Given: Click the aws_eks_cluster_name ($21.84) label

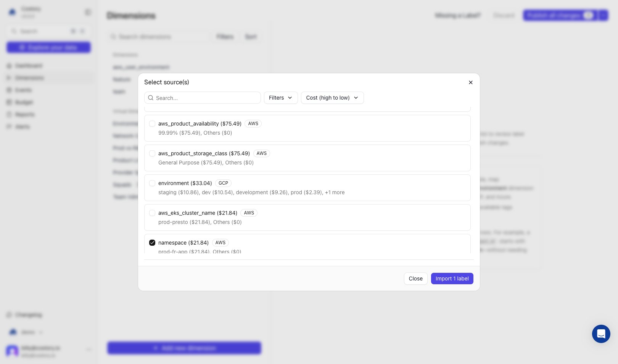Looking at the screenshot, I should [198, 213].
